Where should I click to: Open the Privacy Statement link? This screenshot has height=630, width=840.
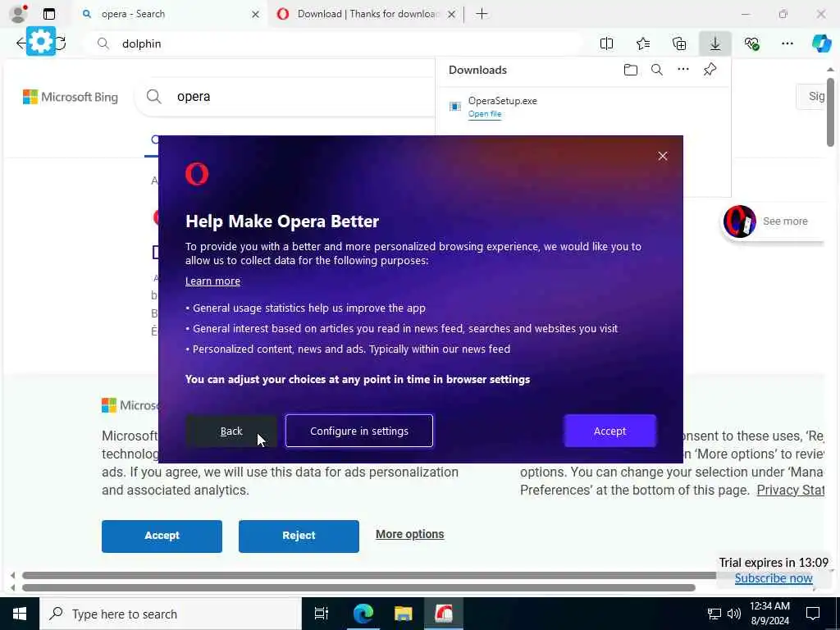(x=790, y=491)
